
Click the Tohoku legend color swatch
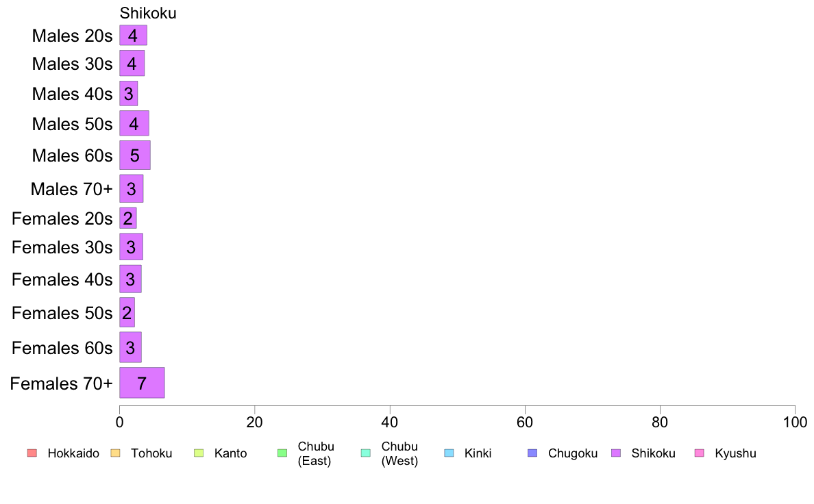tap(115, 453)
